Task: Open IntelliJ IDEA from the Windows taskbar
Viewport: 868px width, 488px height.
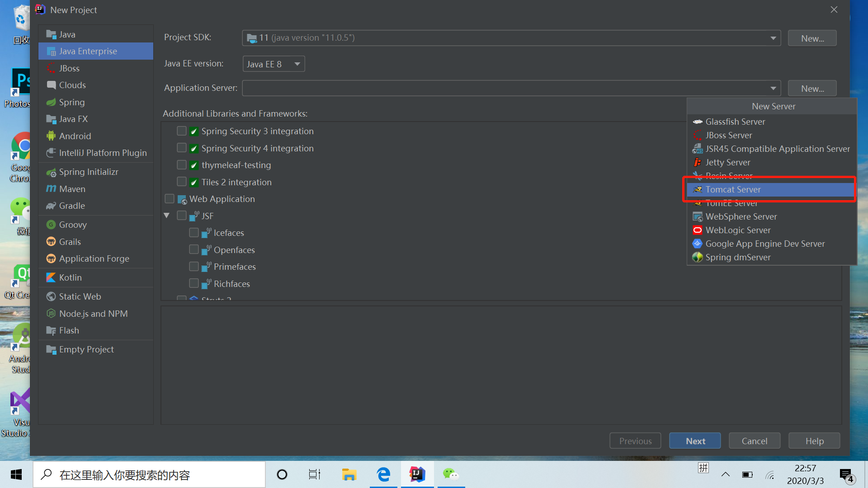Action: (417, 474)
